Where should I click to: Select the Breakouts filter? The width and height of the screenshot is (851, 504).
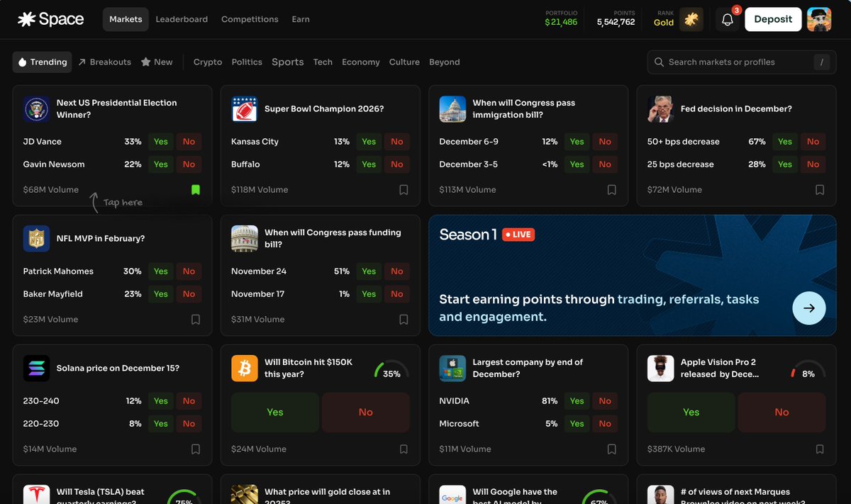104,62
